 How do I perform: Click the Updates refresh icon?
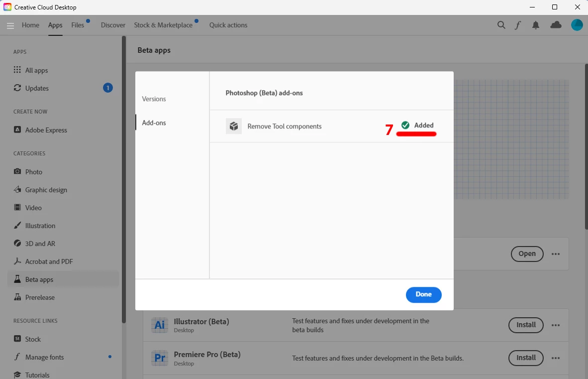click(x=17, y=88)
